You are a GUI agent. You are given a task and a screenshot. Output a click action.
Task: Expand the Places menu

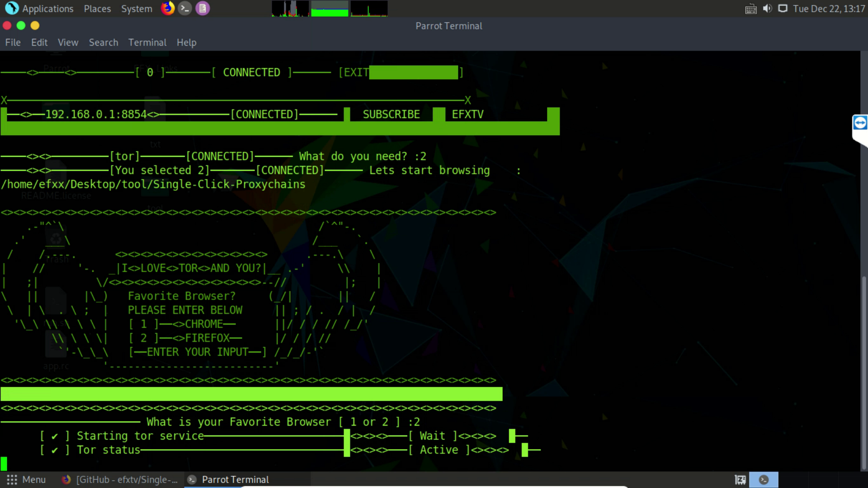pos(97,9)
